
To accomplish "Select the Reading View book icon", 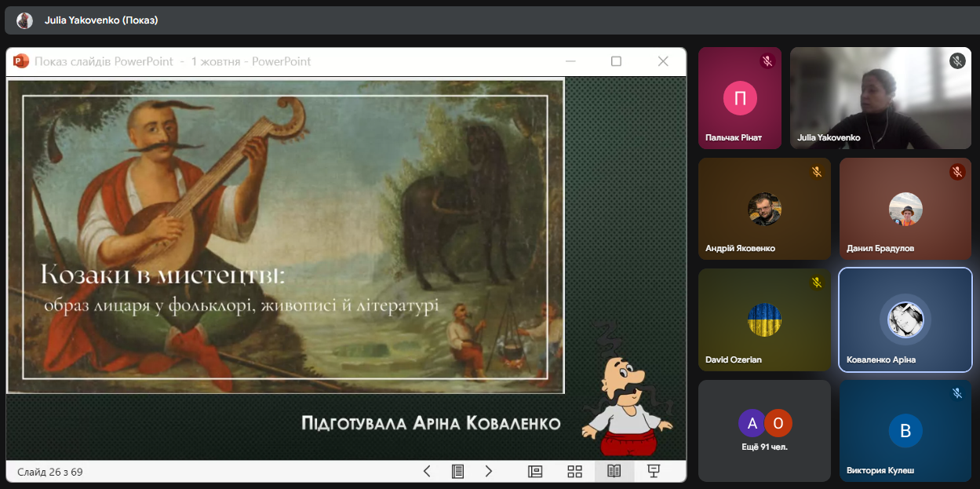I will pos(614,471).
